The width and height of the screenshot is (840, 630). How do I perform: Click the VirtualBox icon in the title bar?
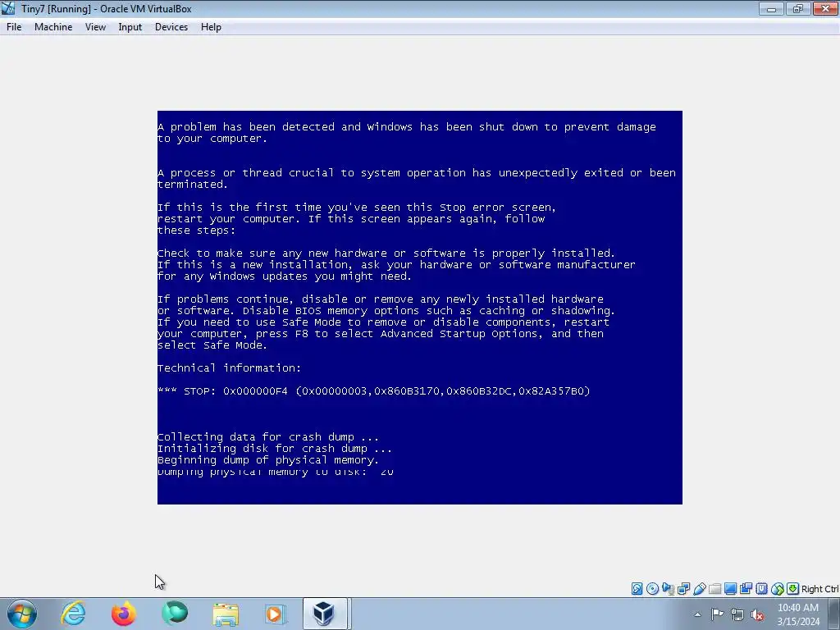8,8
